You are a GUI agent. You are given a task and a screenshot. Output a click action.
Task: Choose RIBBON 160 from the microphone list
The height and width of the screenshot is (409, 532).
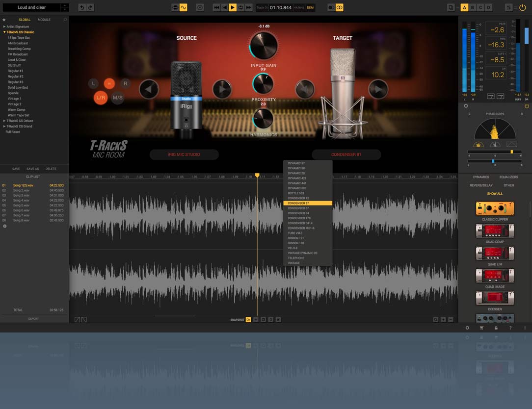coord(303,243)
